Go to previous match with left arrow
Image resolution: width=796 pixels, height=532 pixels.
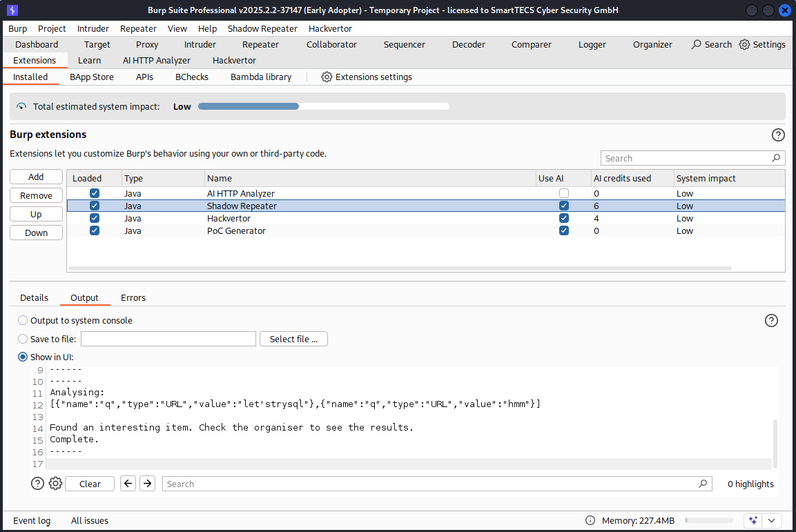click(128, 484)
